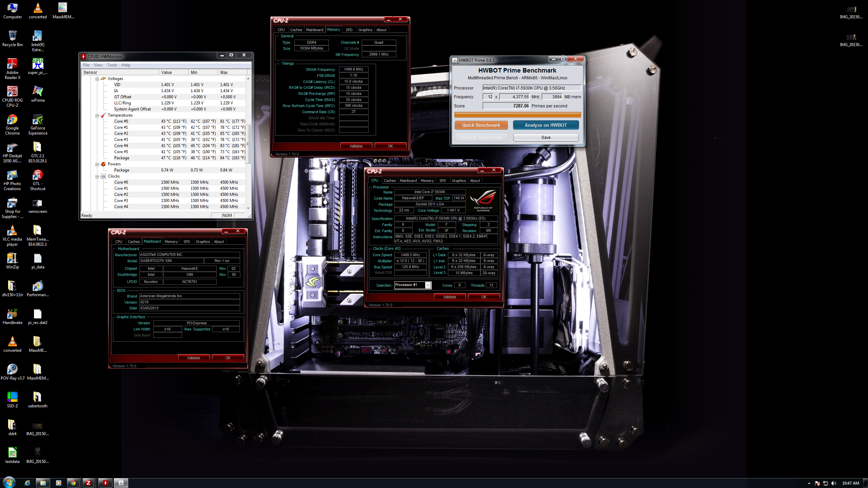Click Value column header in HWMonitor
The image size is (868, 488).
pos(173,72)
